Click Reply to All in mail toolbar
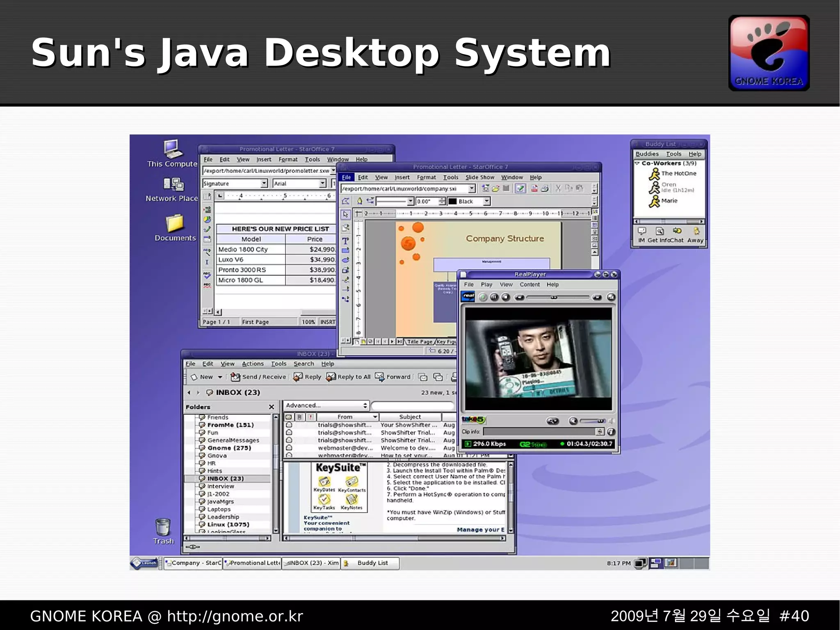 [348, 377]
